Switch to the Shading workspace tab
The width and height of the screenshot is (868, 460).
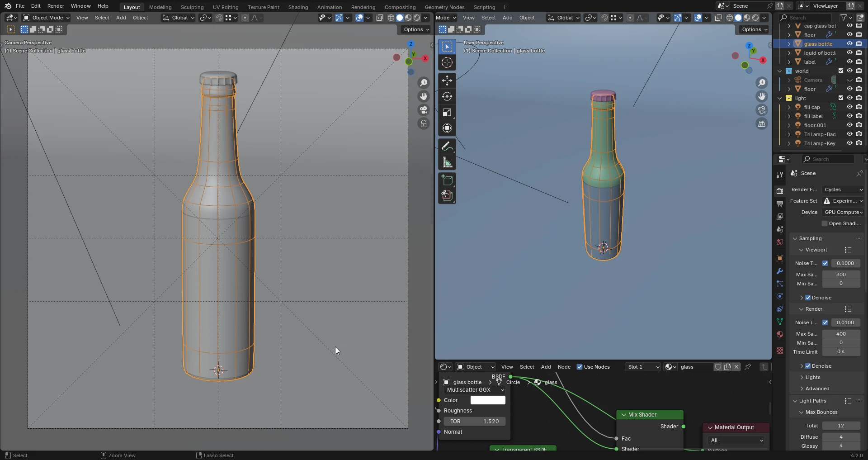[x=298, y=7]
